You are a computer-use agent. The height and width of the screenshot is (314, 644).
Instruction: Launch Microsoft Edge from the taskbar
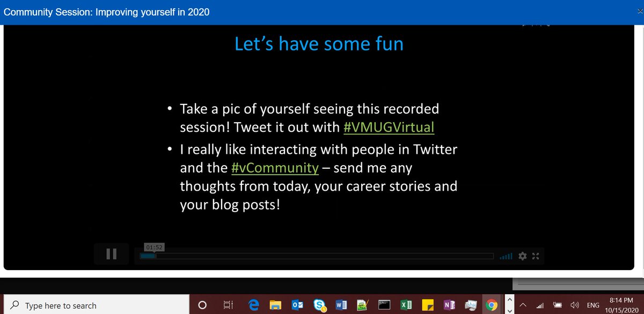click(x=254, y=305)
